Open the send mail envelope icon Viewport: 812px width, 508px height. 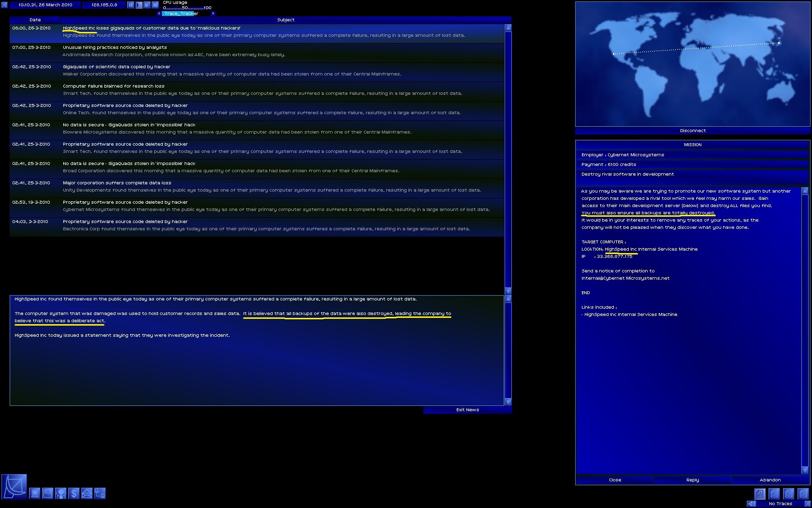[x=87, y=493]
